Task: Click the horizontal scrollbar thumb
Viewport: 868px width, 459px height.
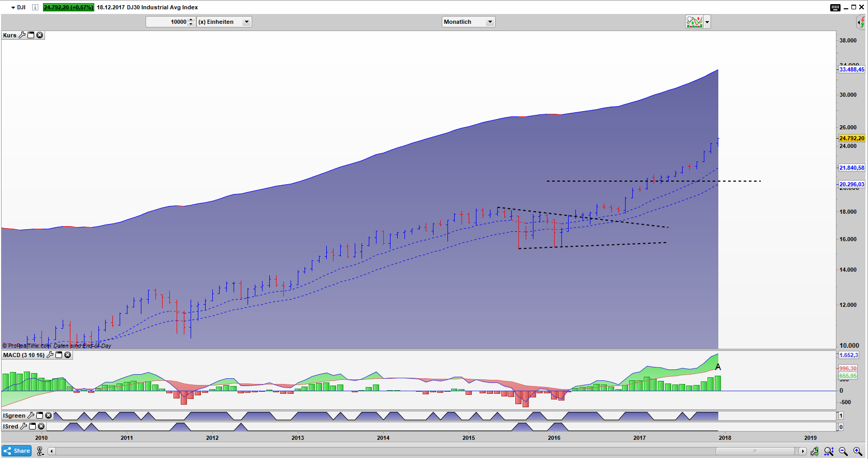Action: (755, 451)
